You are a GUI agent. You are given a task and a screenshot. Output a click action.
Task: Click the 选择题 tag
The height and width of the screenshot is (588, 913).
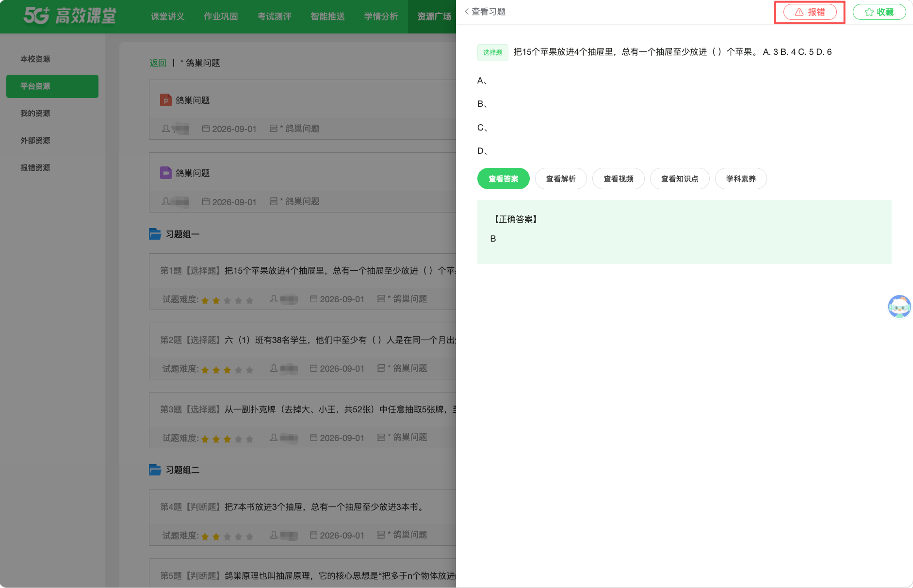492,52
